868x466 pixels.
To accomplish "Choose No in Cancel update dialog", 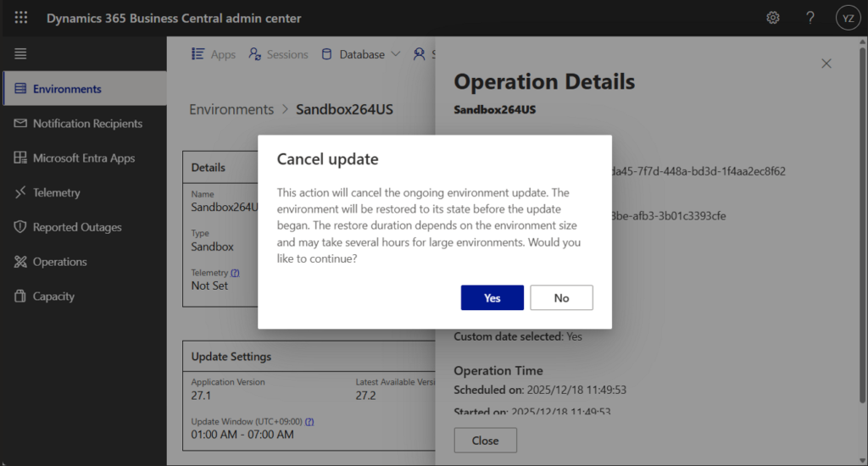I will coord(561,298).
